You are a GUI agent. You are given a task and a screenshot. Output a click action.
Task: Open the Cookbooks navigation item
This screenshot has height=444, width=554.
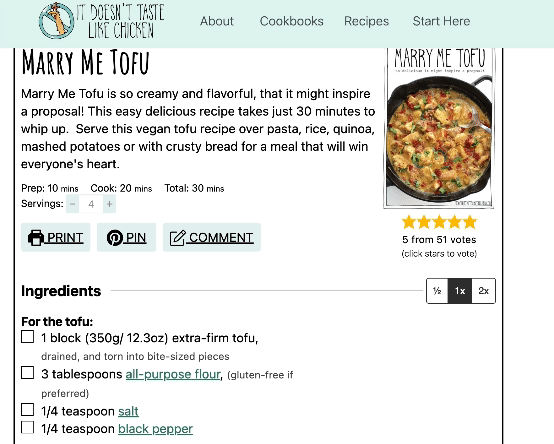[x=291, y=21]
